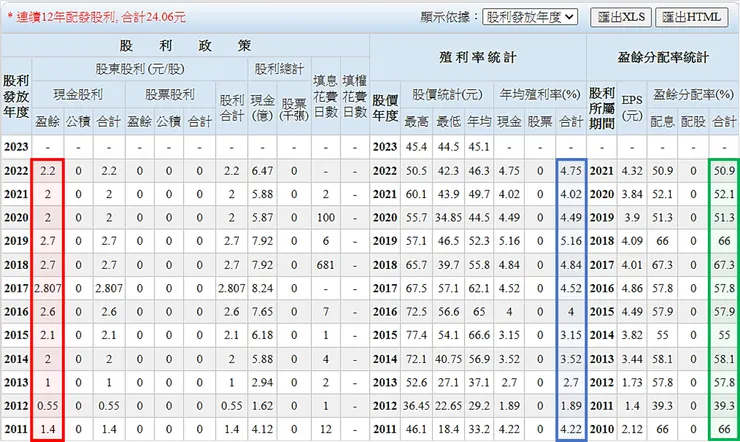Click the 681 days cell in 填息花費日數
The image size is (740, 442).
[x=325, y=265]
